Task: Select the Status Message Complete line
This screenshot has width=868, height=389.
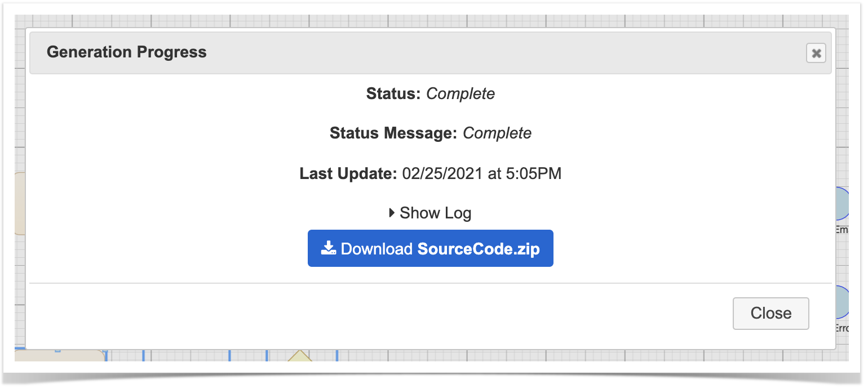Action: point(430,133)
